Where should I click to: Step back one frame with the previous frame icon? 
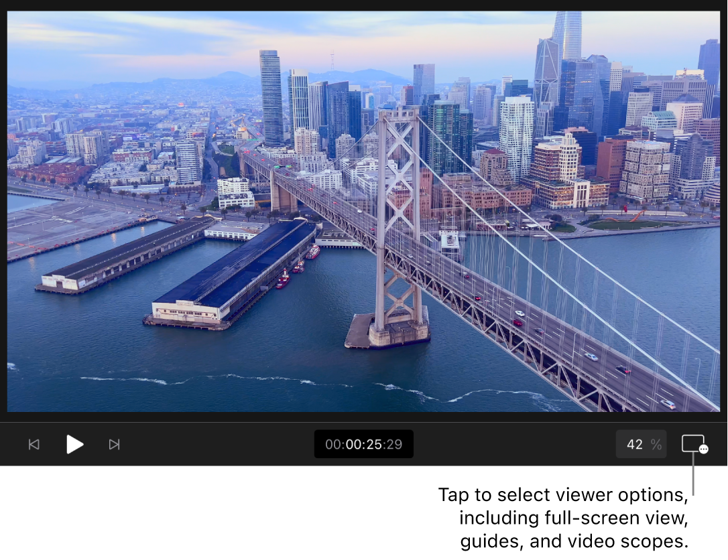[x=34, y=444]
